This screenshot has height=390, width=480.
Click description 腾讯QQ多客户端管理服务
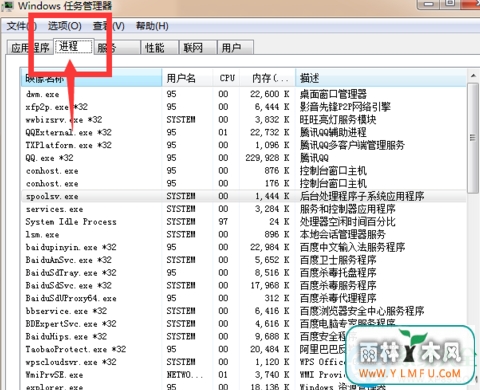(x=352, y=145)
